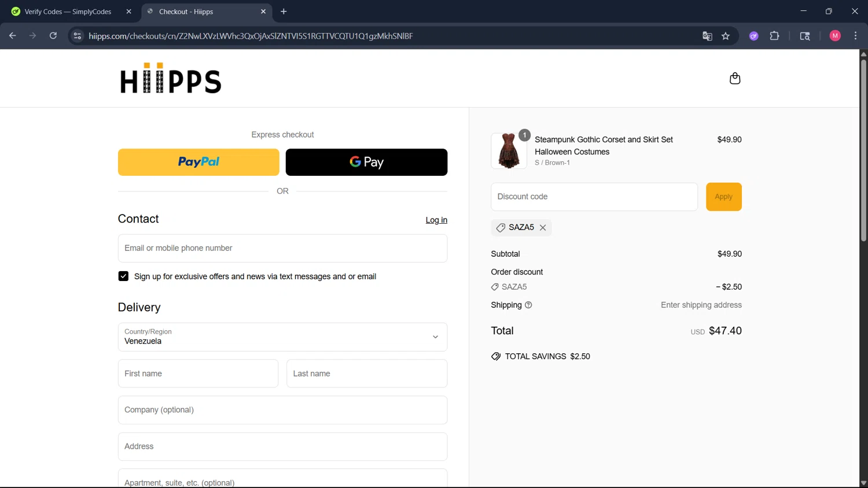This screenshot has width=868, height=488.
Task: Bookmark this page with star icon
Action: click(x=726, y=36)
